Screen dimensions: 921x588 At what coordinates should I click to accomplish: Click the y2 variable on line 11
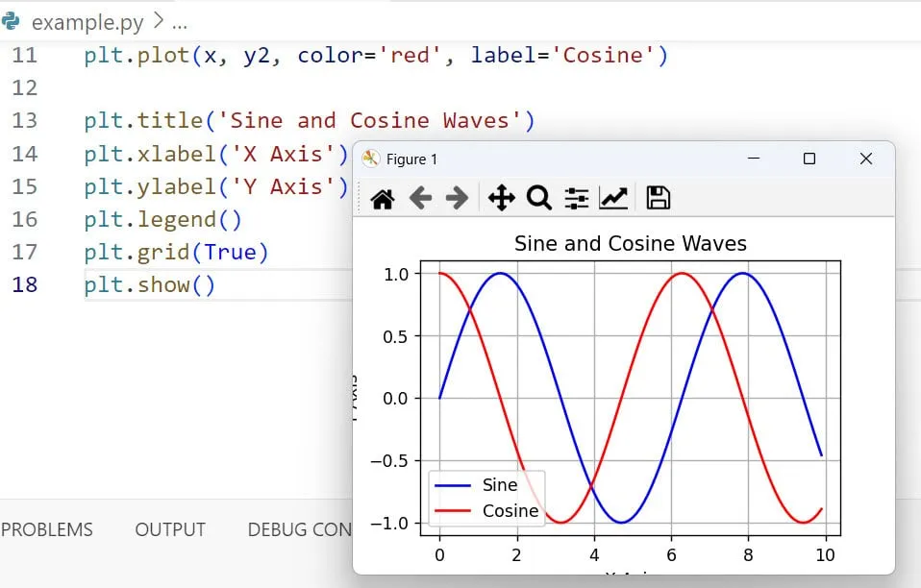(x=257, y=57)
